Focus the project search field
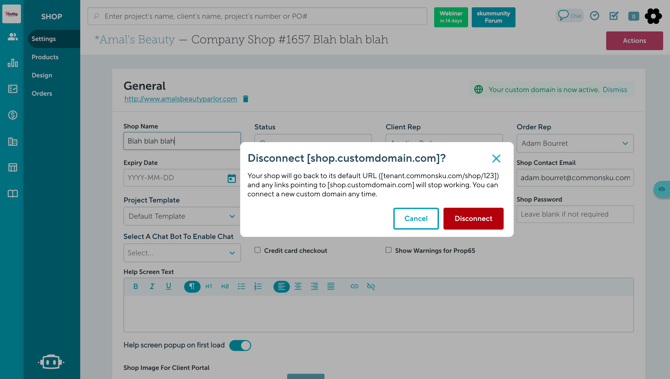 tap(257, 16)
